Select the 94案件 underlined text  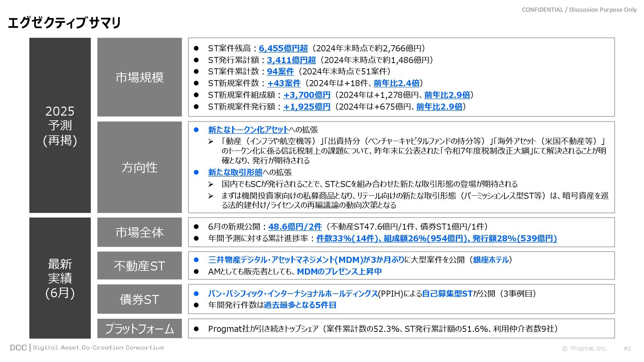280,71
